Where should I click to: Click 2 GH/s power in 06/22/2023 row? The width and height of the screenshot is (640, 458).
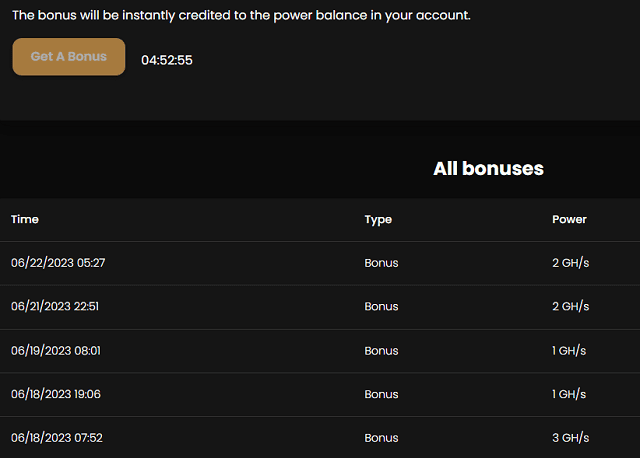coord(571,263)
